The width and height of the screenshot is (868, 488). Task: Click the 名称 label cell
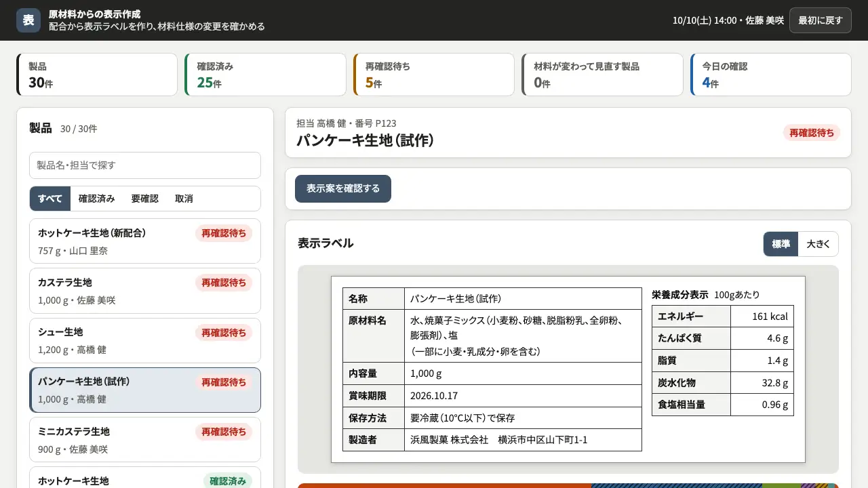[374, 299]
